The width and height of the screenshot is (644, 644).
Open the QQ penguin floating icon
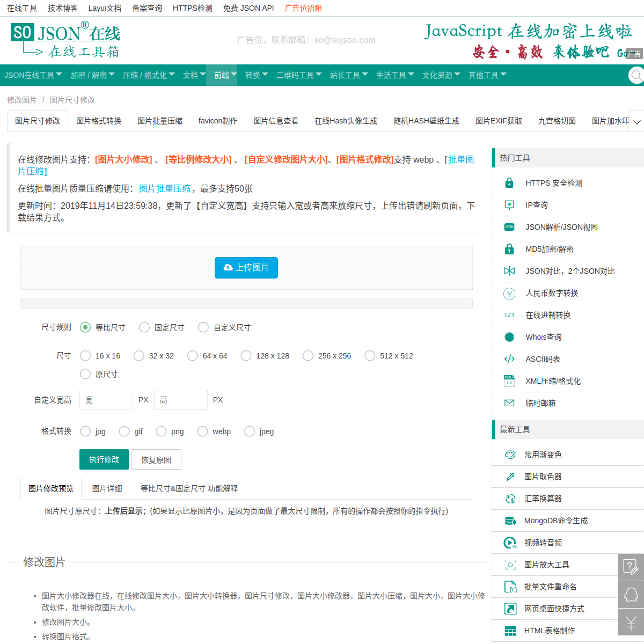click(631, 594)
